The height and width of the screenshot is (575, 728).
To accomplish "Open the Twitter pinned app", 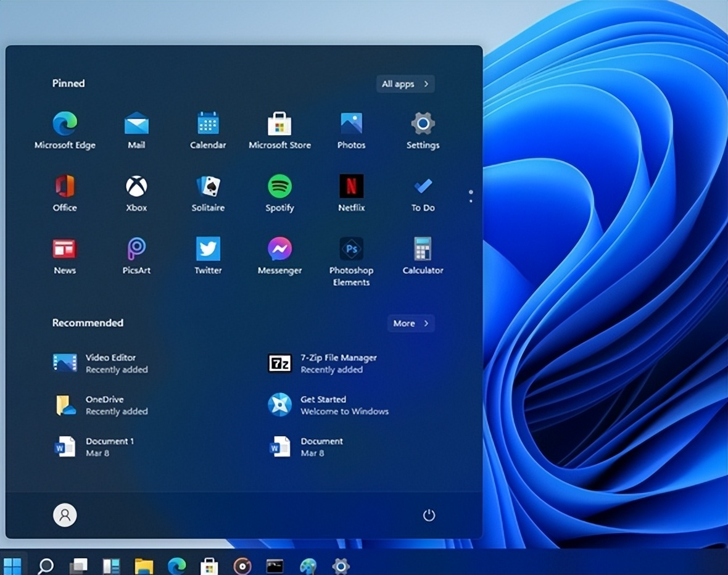I will [208, 249].
